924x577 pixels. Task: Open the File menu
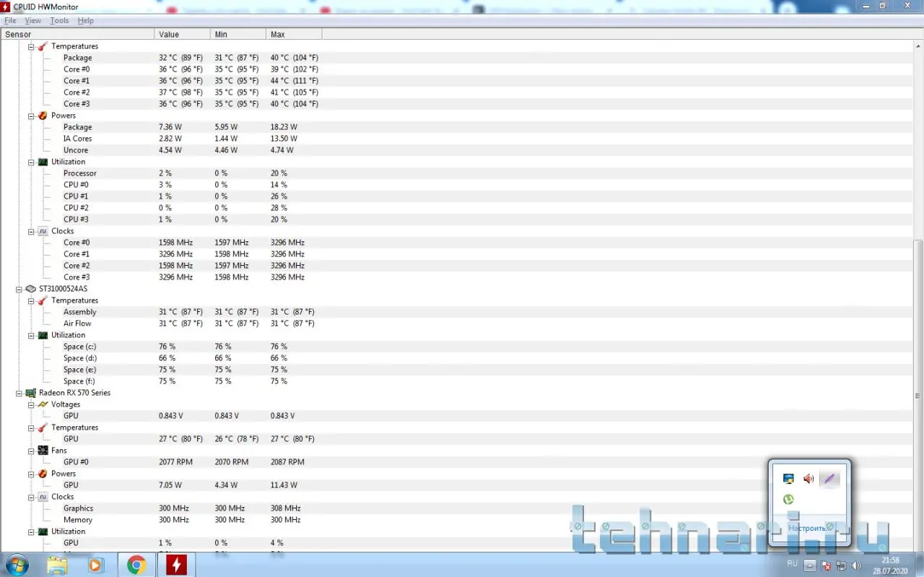(x=10, y=21)
